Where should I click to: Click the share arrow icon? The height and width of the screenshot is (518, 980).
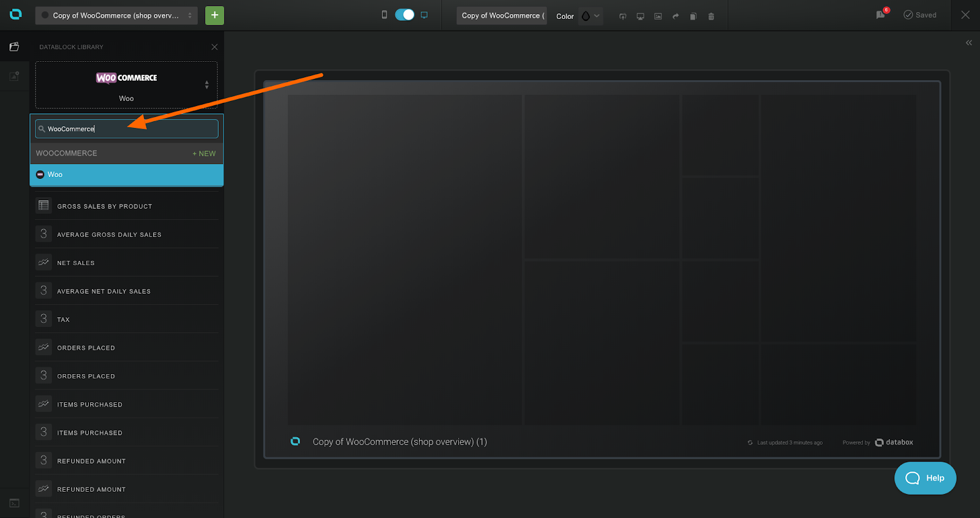(676, 17)
